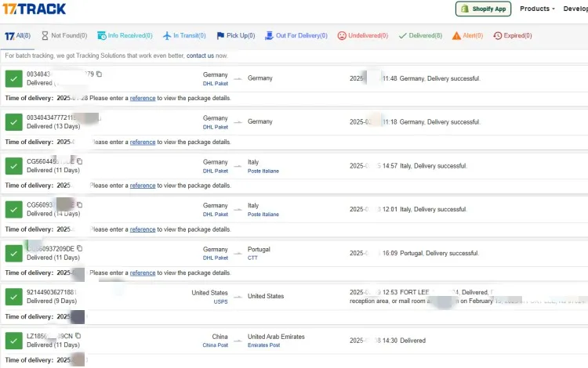The width and height of the screenshot is (588, 368).
Task: Select the All(8) filter tab
Action: pos(18,36)
